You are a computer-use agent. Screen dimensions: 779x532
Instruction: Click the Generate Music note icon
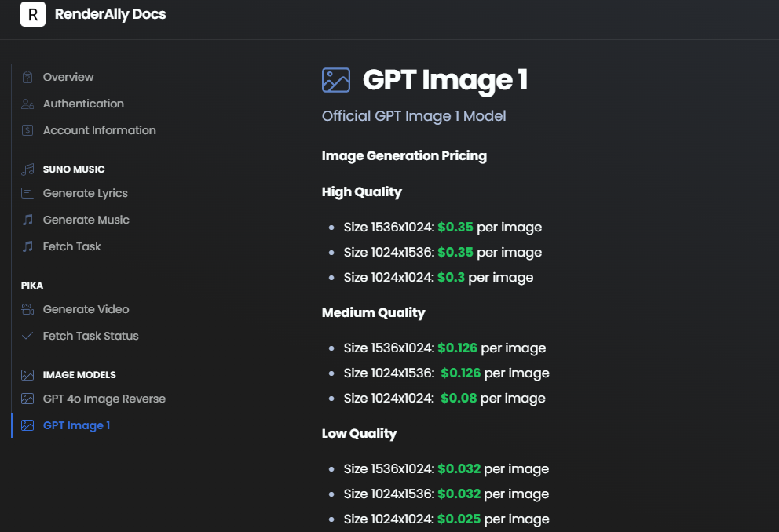pyautogui.click(x=27, y=220)
